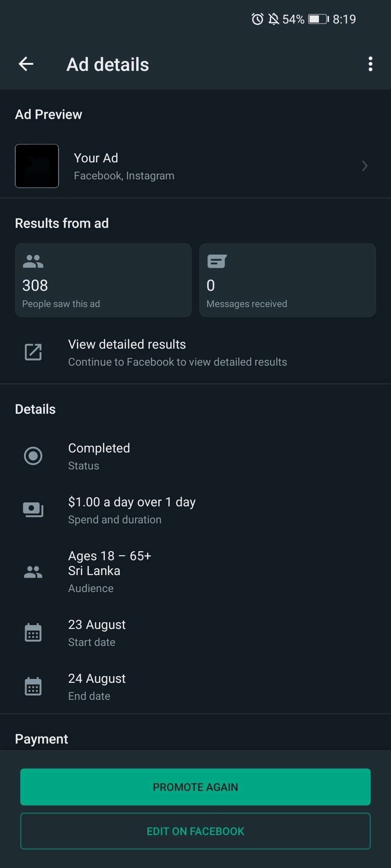Tap the back arrow icon
This screenshot has width=391, height=868.
26,64
